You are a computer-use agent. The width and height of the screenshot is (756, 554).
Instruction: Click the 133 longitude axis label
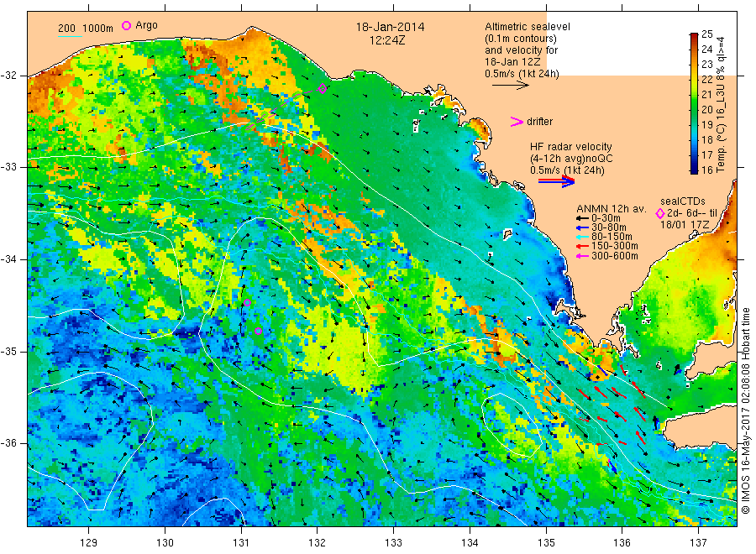click(393, 543)
